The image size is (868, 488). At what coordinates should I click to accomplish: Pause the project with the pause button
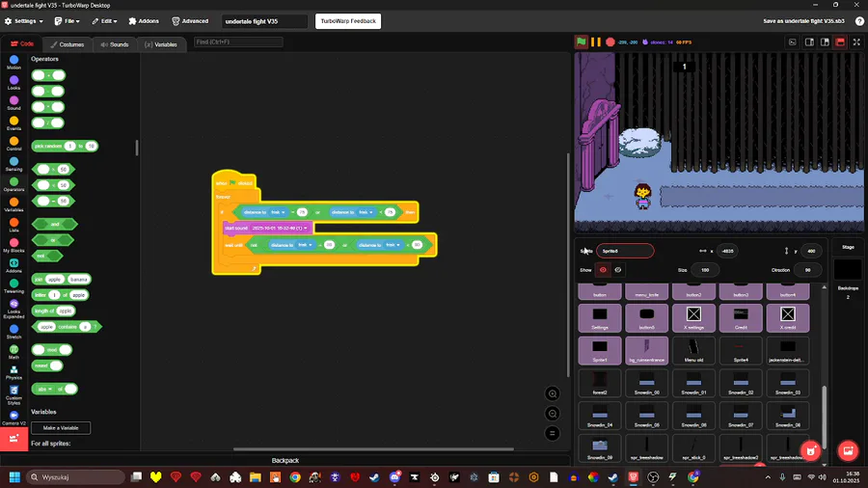(596, 42)
